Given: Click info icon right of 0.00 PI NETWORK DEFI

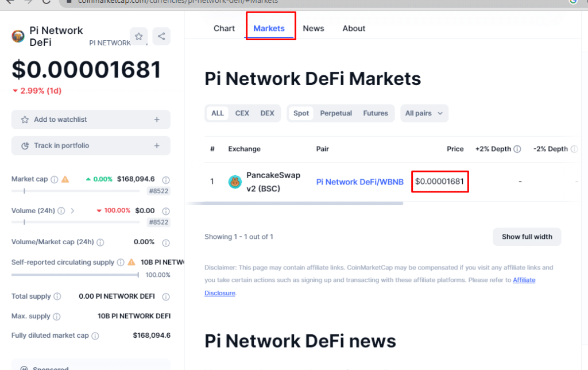Looking at the screenshot, I should click(166, 297).
